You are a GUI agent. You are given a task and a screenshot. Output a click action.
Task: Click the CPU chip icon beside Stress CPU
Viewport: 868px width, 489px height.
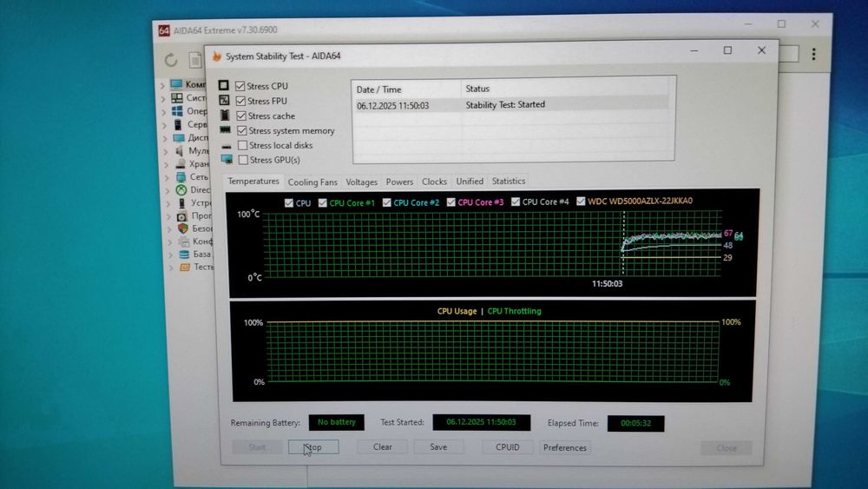point(223,85)
